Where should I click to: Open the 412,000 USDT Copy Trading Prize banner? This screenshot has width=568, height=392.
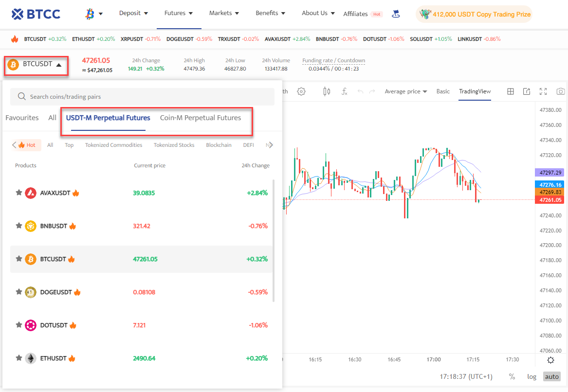pos(474,14)
